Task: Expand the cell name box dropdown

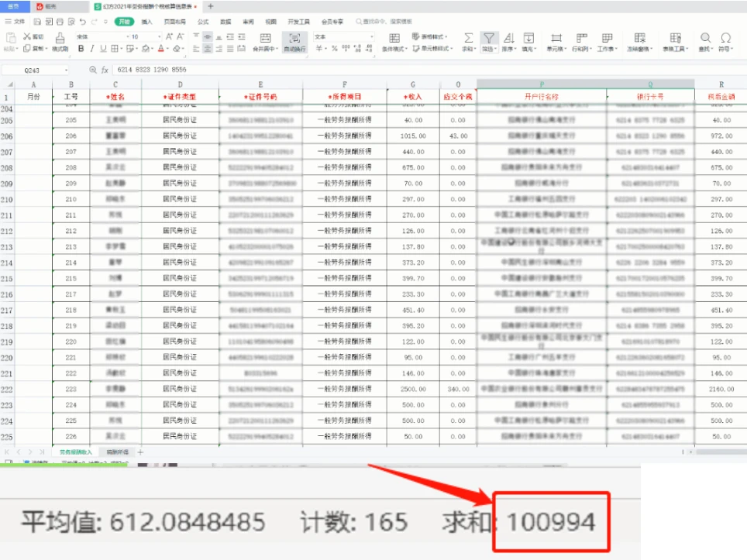Action: click(x=66, y=70)
